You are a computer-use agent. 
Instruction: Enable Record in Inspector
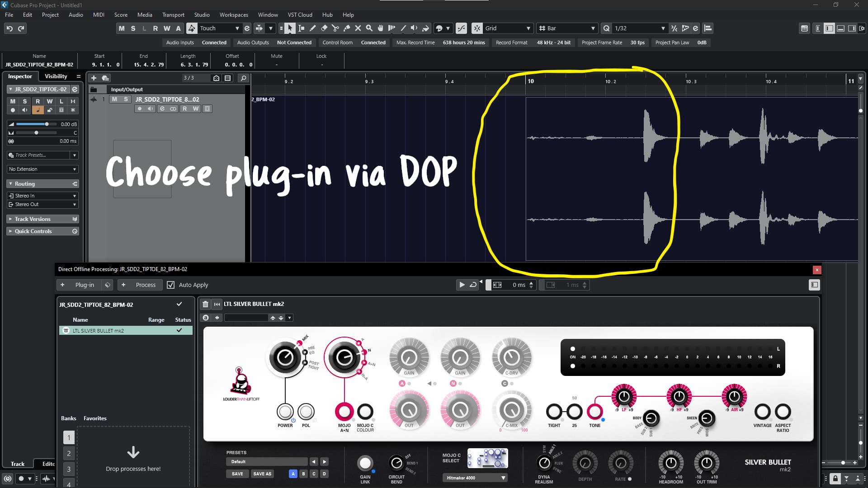coord(13,110)
